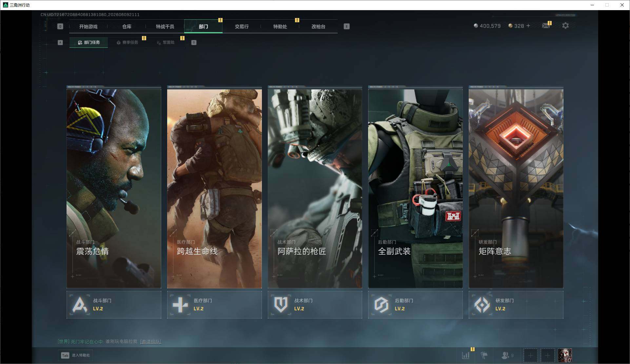The width and height of the screenshot is (630, 364).
Task: Click the 400,579 currency balance
Action: [490, 26]
